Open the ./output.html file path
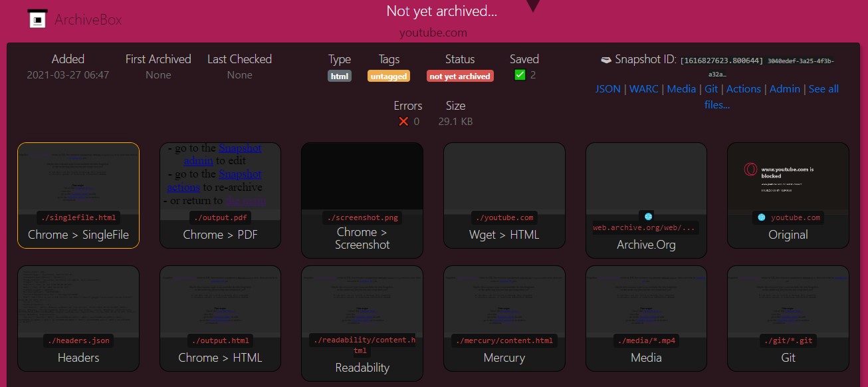This screenshot has height=387, width=868. 221,340
